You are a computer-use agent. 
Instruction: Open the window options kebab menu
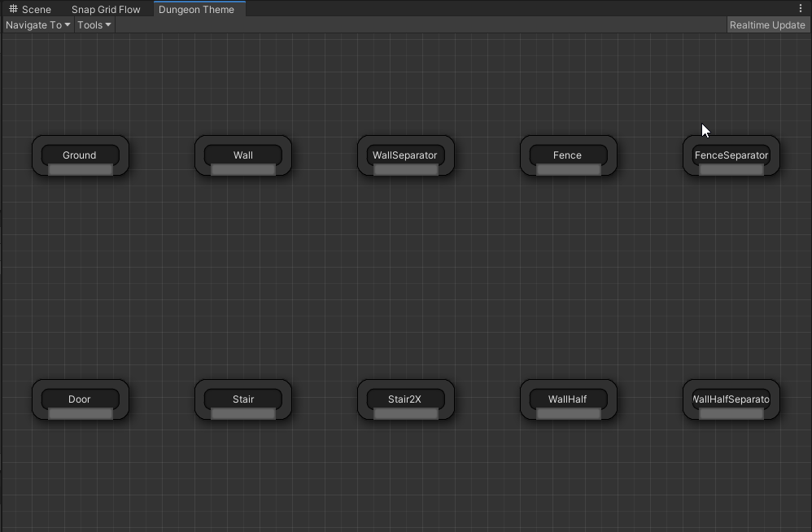[801, 8]
